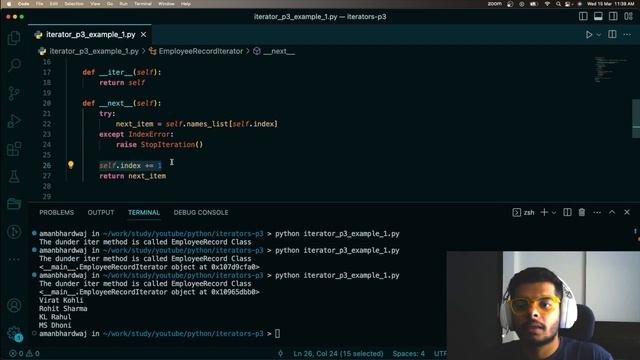Open terminal panel More Actions ellipsis
This screenshot has width=640, height=360.
click(597, 212)
